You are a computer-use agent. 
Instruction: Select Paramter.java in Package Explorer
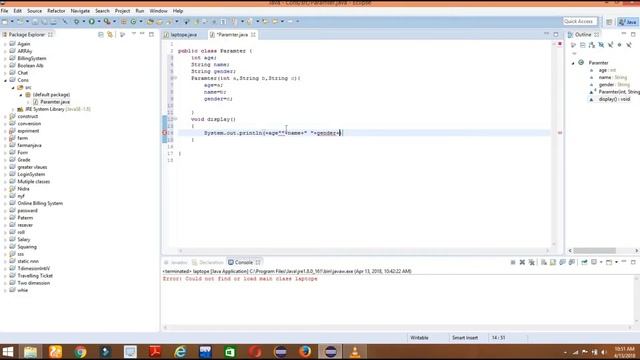(55, 102)
